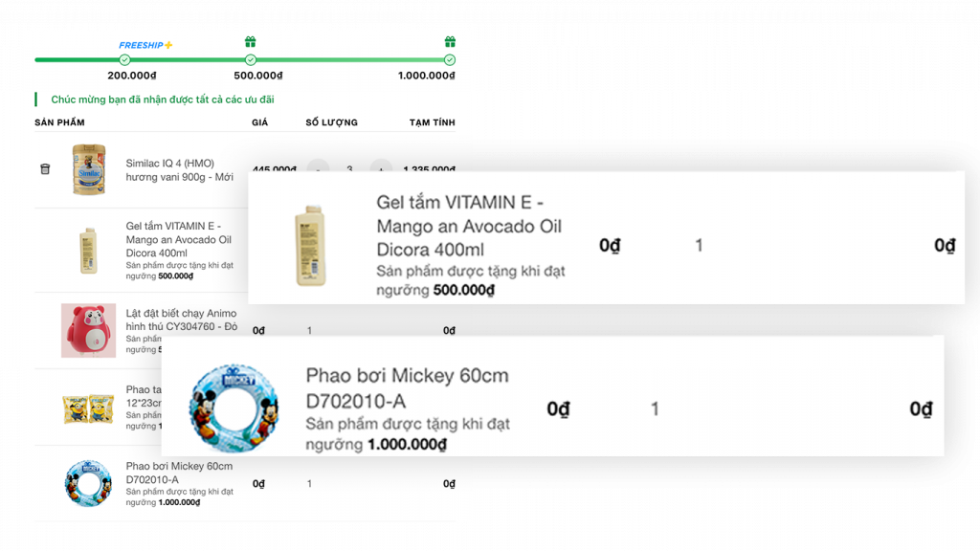The height and width of the screenshot is (551, 980).
Task: Open the Minions arm floats thumbnail
Action: [89, 408]
